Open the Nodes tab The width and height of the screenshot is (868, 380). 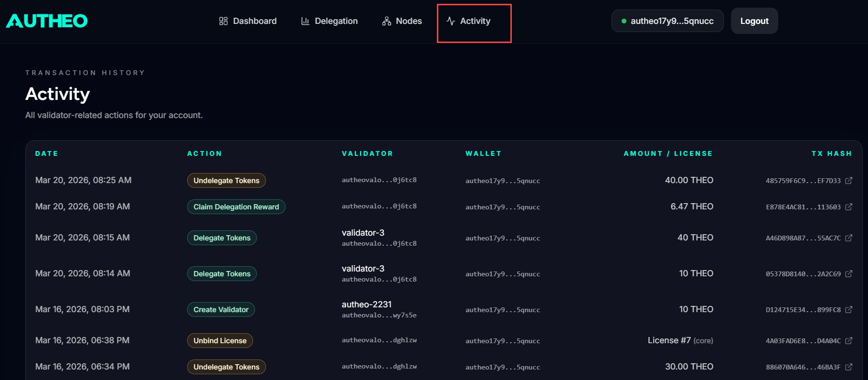402,21
